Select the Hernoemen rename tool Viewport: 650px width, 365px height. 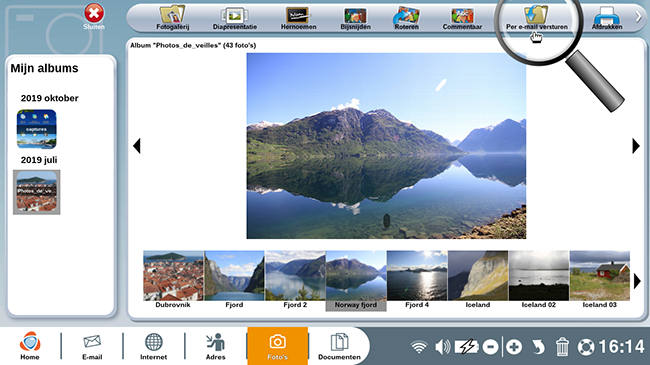(x=298, y=18)
